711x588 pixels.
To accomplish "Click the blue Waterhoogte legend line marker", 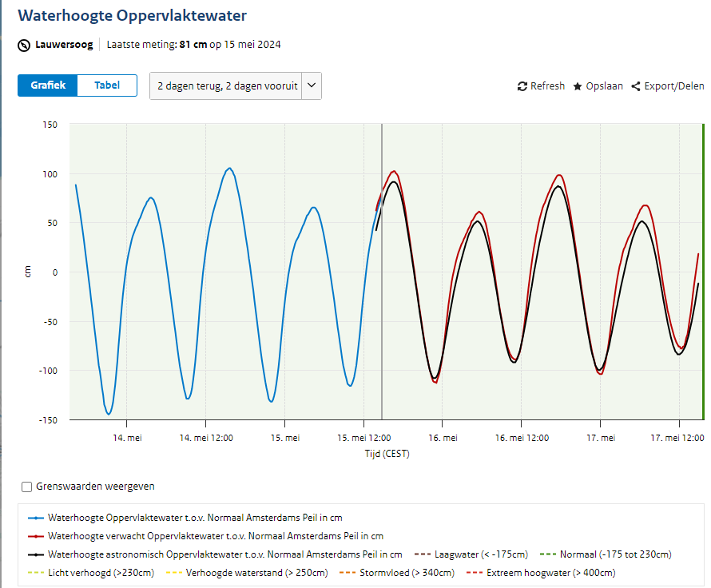I will (35, 518).
